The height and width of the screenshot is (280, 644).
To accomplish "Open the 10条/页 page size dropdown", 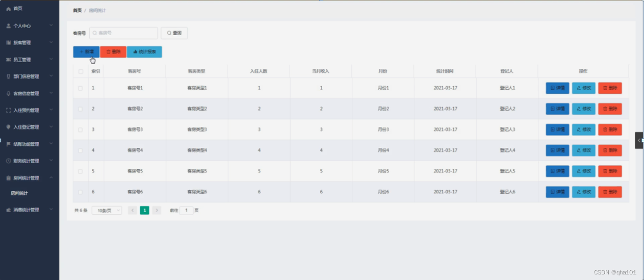I will click(107, 210).
